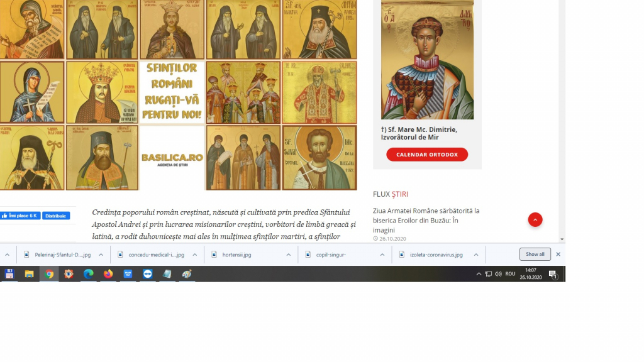Open hortensii.jpg download

(236, 255)
